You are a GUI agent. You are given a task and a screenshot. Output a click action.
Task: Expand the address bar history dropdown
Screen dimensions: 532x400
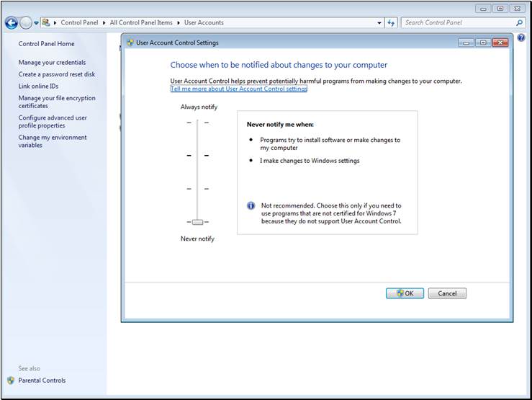379,23
